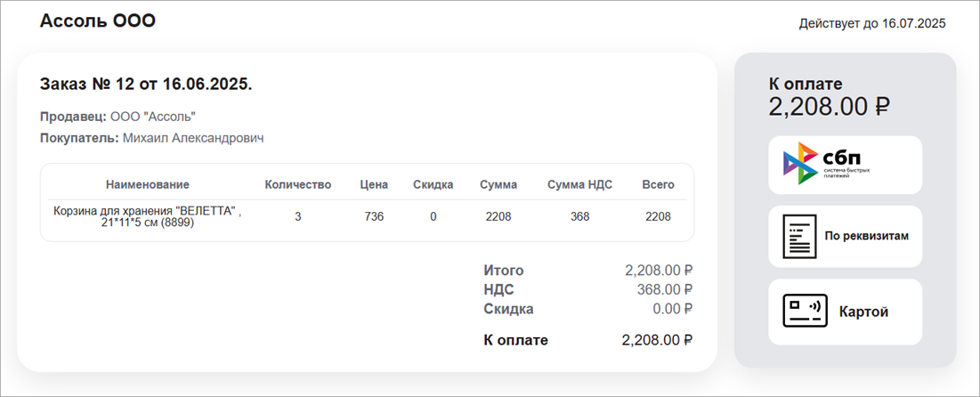Click the Скидка column header
Screen dimensions: 980x397
pos(433,185)
